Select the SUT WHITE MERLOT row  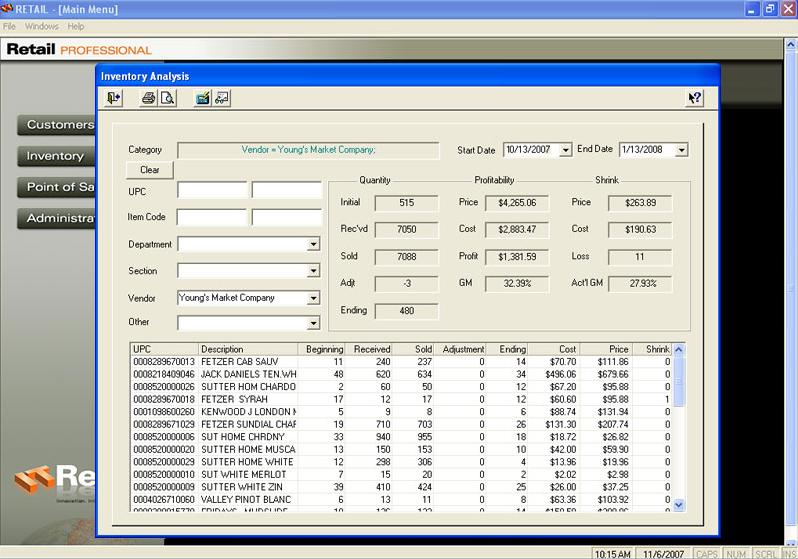[x=402, y=474]
